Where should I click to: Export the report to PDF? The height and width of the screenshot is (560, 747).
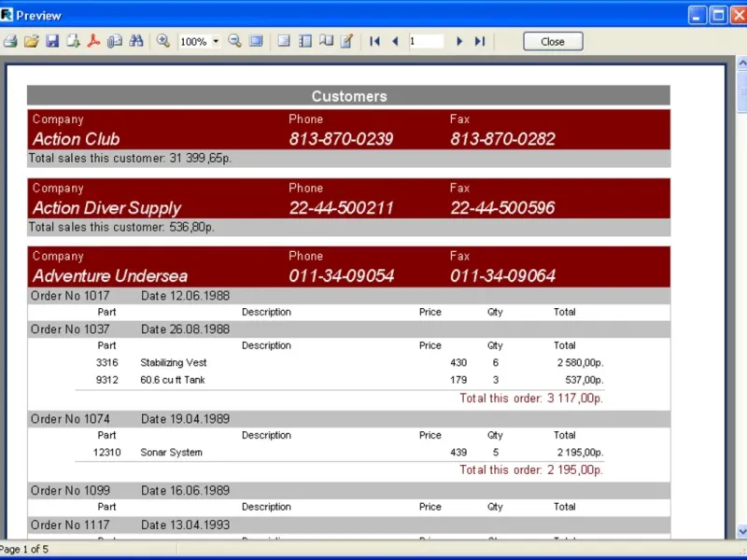point(93,41)
